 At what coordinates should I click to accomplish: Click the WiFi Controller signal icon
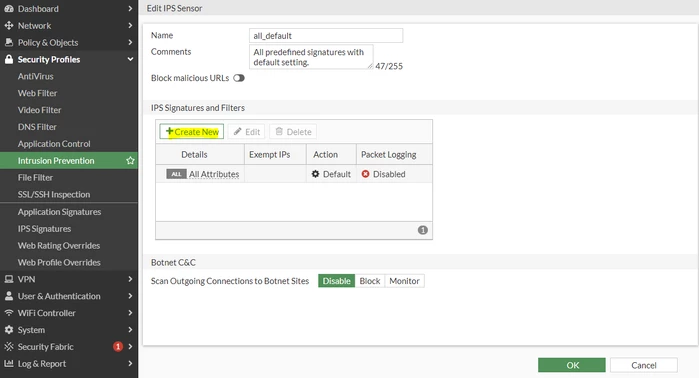click(x=9, y=313)
